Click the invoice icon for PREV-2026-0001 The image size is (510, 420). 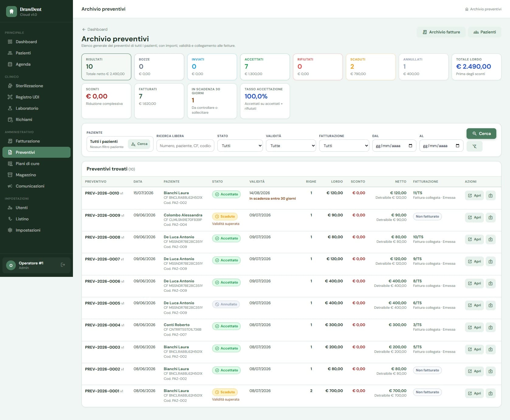[x=491, y=393]
